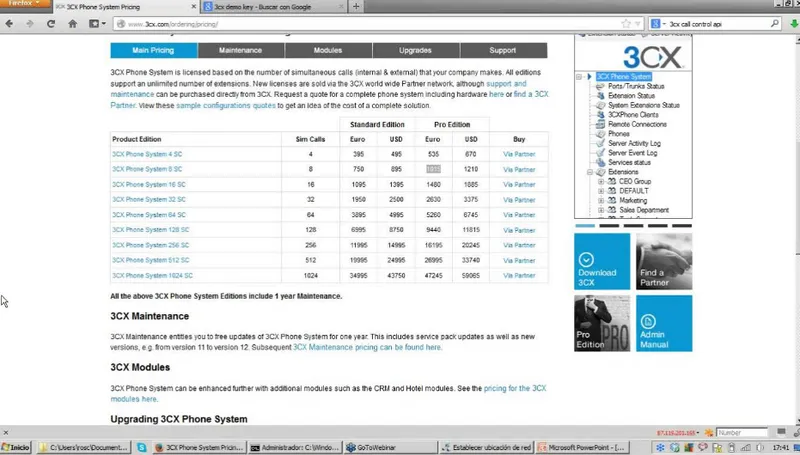Image resolution: width=800 pixels, height=455 pixels.
Task: Open a new browser tab with plus button
Action: [356, 7]
